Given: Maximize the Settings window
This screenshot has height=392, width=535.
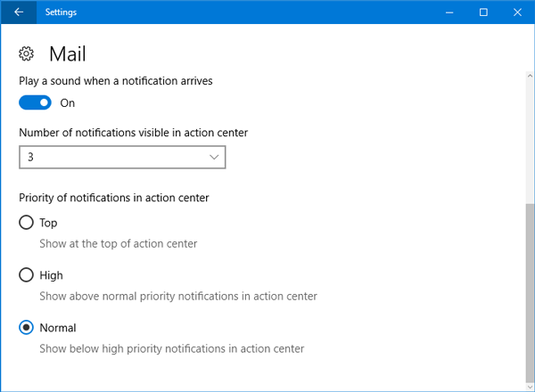Looking at the screenshot, I should pos(483,12).
